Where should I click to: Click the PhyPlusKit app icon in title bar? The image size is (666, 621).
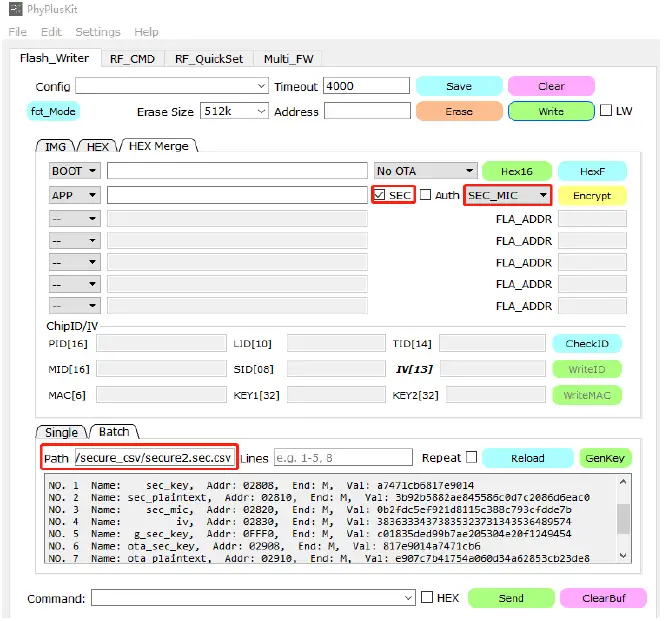click(15, 9)
